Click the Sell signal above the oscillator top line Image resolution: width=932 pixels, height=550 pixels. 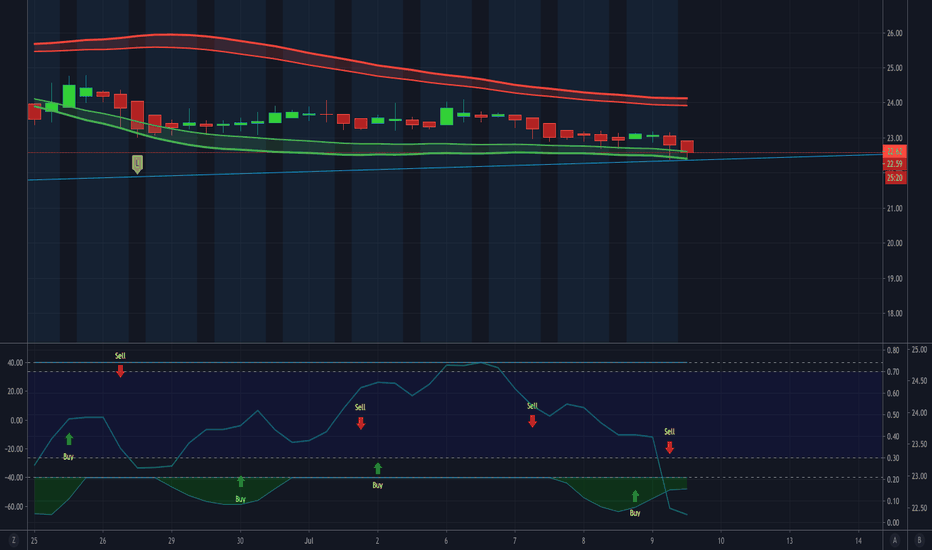point(120,364)
